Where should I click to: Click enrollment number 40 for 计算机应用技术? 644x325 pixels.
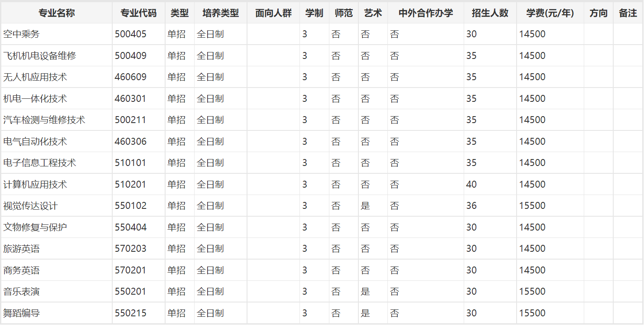[472, 184]
